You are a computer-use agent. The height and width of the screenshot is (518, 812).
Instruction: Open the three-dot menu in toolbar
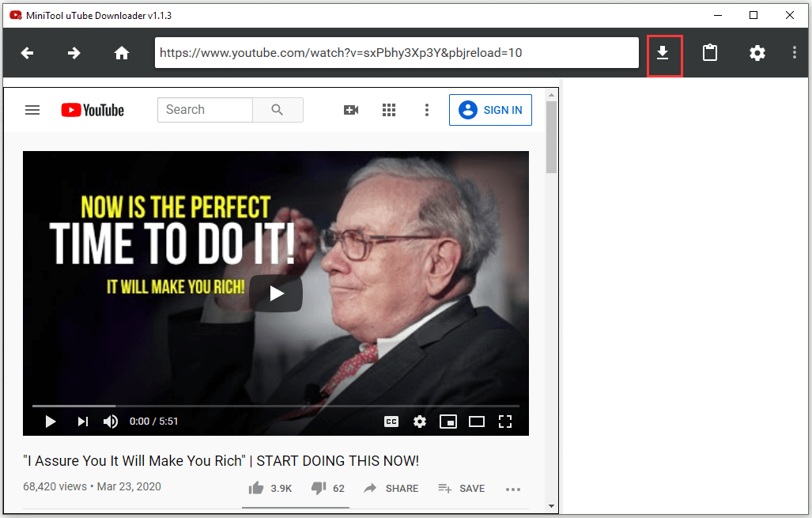794,52
